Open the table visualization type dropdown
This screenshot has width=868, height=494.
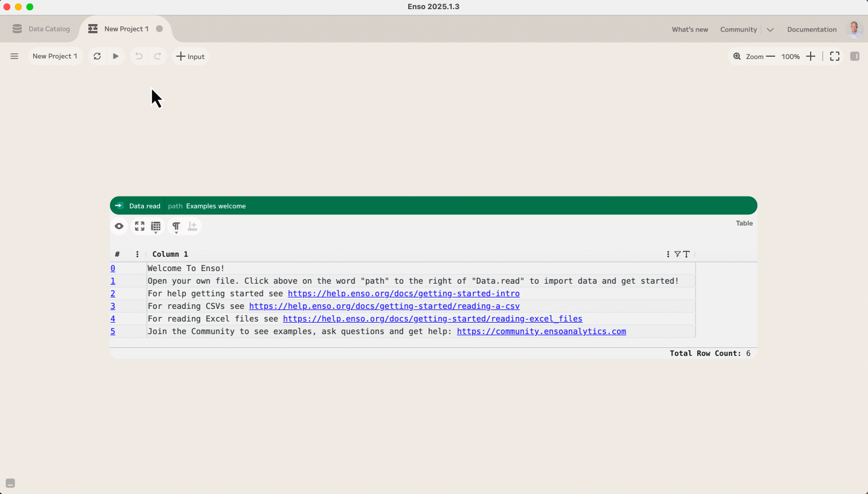[156, 227]
